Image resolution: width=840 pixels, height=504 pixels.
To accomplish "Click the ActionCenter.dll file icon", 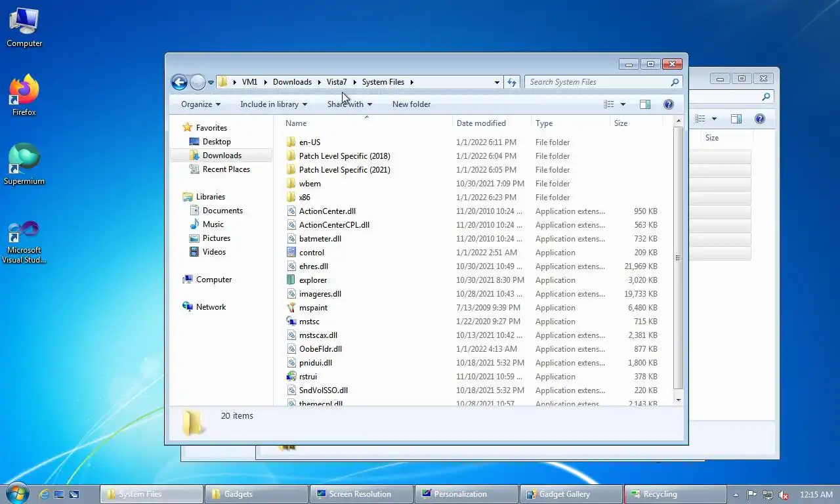I will tap(292, 211).
